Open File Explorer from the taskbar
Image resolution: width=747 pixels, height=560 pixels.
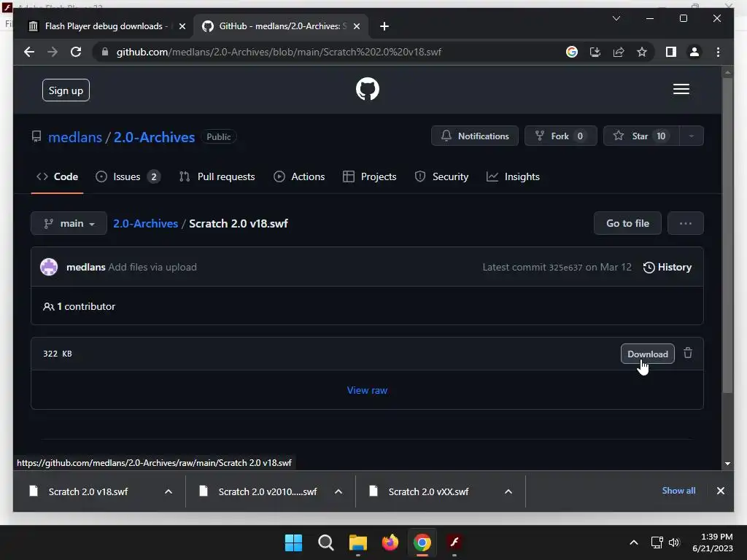pos(357,542)
